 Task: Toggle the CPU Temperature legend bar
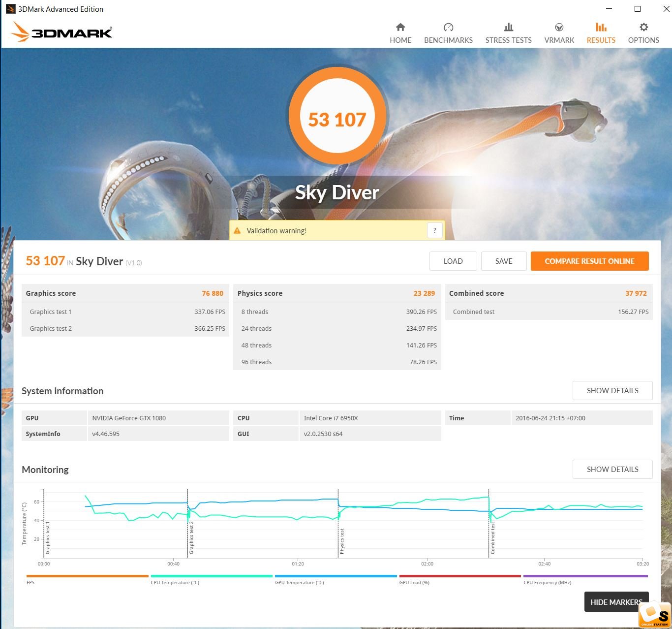click(x=212, y=576)
